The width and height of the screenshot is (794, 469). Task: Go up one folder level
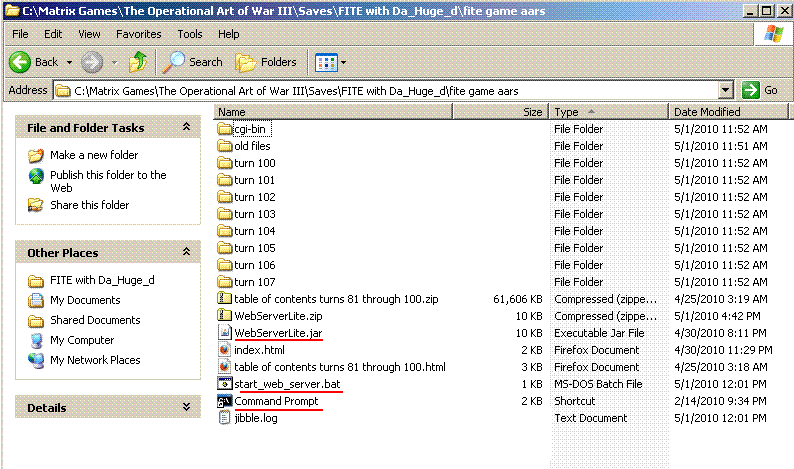coord(138,62)
